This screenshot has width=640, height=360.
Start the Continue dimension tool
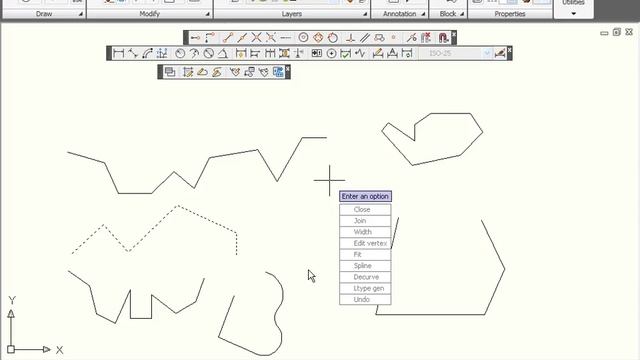[x=270, y=53]
